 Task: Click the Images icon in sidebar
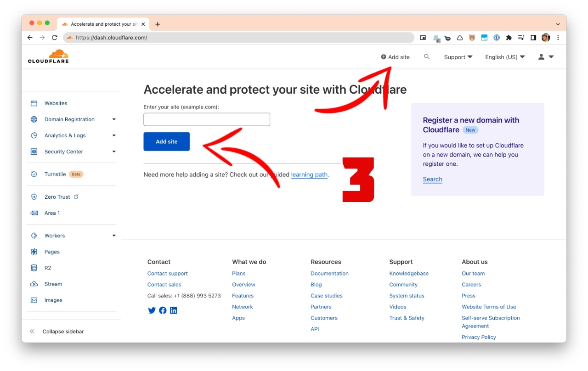pos(34,300)
